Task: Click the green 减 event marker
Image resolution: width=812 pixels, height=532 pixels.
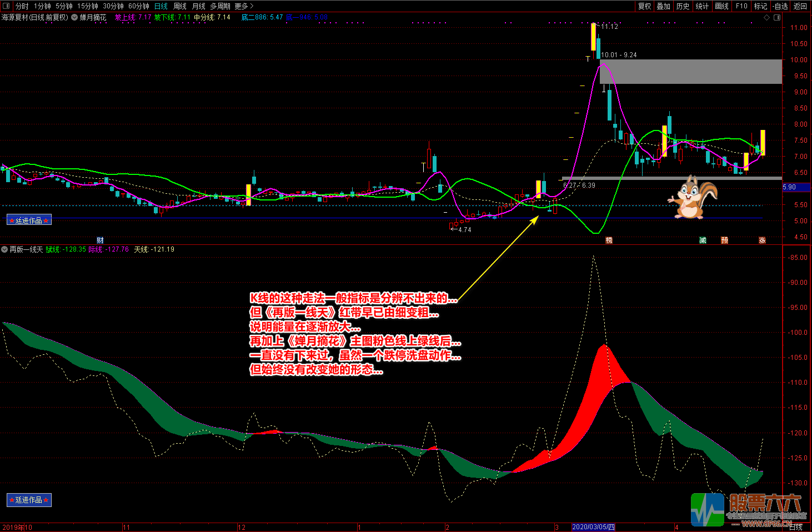Action: pos(703,240)
